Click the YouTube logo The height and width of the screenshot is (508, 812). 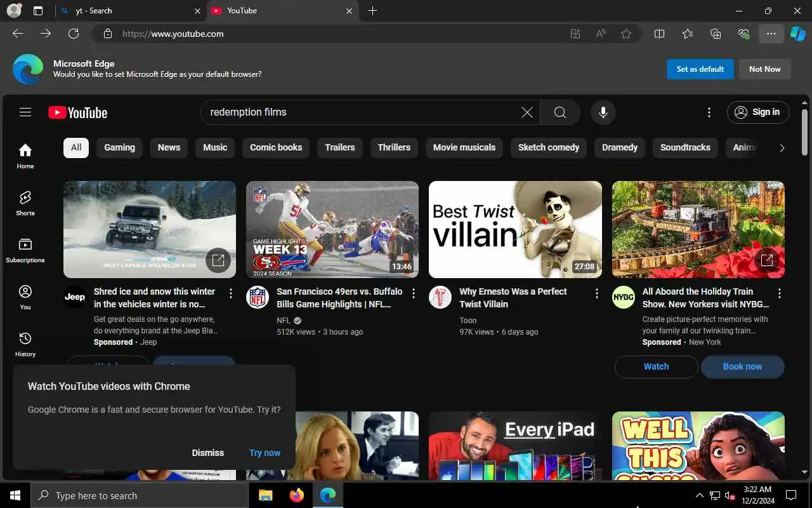coord(77,113)
